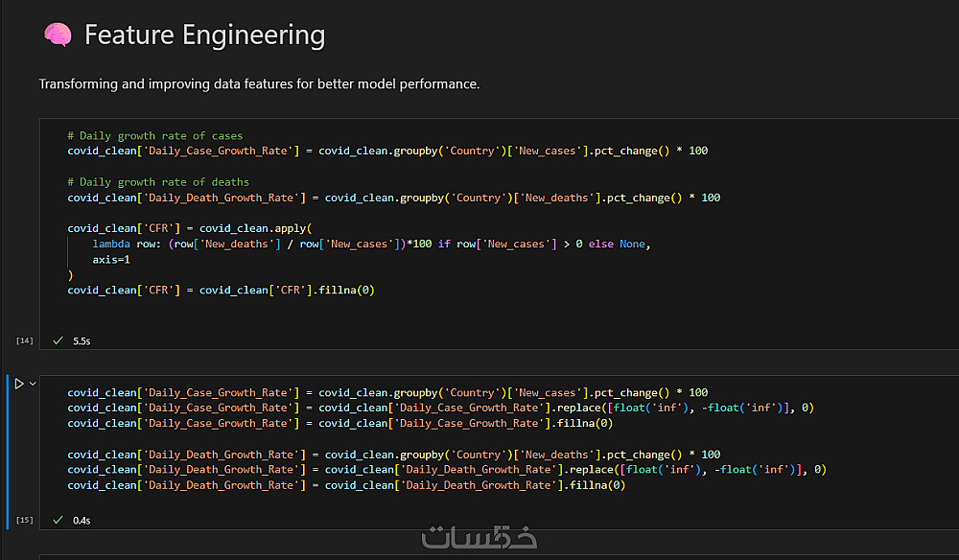Select the Feature Engineering heading
Image resolution: width=959 pixels, height=560 pixels.
[204, 35]
